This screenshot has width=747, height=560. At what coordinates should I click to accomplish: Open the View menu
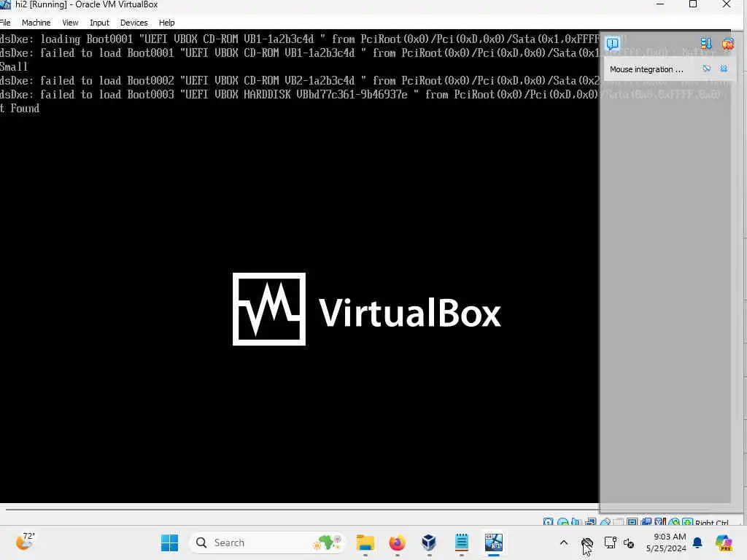[70, 23]
